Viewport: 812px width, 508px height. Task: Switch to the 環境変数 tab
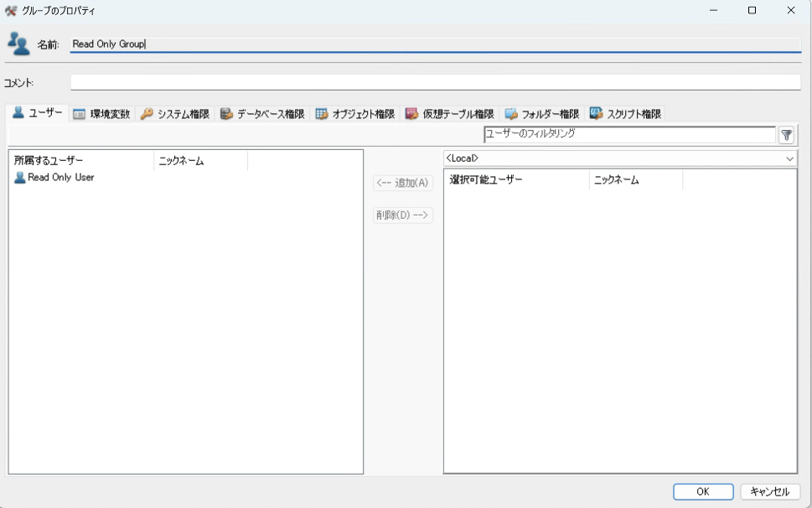pos(101,114)
